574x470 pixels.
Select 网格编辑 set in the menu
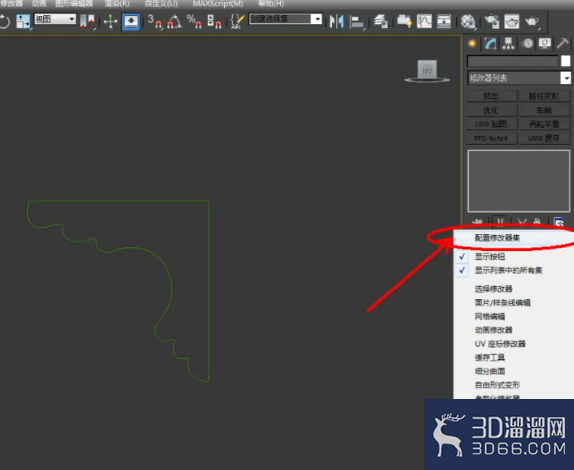[513, 316]
